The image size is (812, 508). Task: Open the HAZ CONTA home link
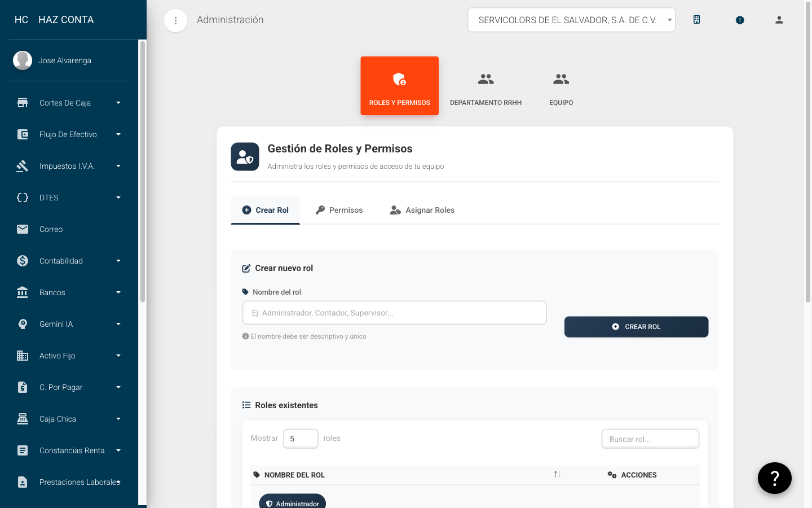[x=66, y=20]
